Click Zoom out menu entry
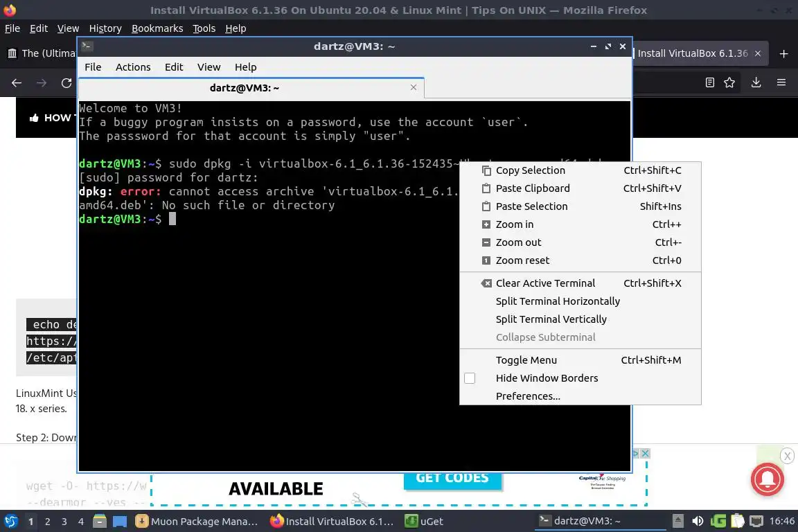This screenshot has height=532, width=798. tap(580, 242)
